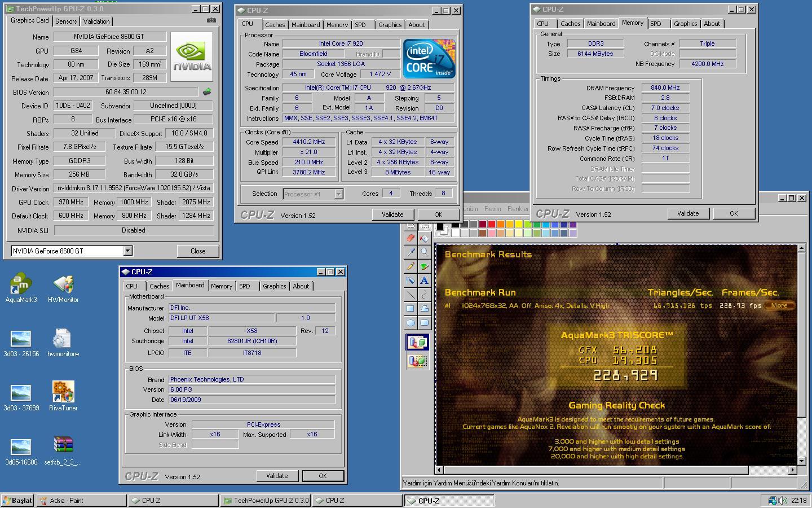The height and width of the screenshot is (508, 812).
Task: Open the About tab in CPU-Z Memory window
Action: pyautogui.click(x=712, y=24)
